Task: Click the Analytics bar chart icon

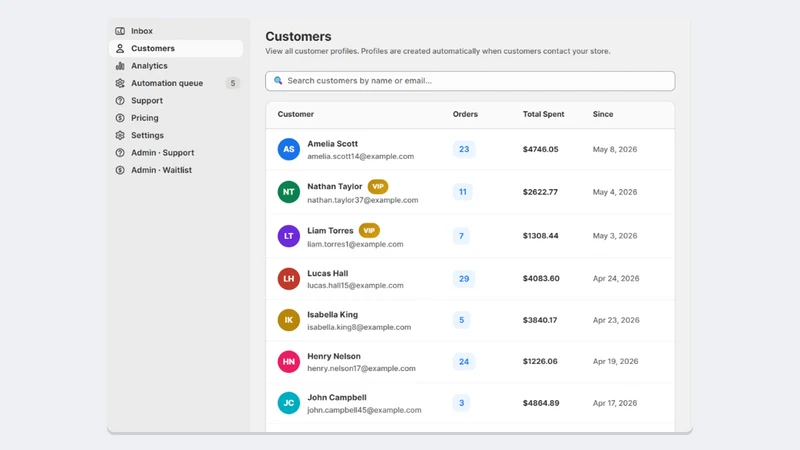Action: click(x=120, y=66)
